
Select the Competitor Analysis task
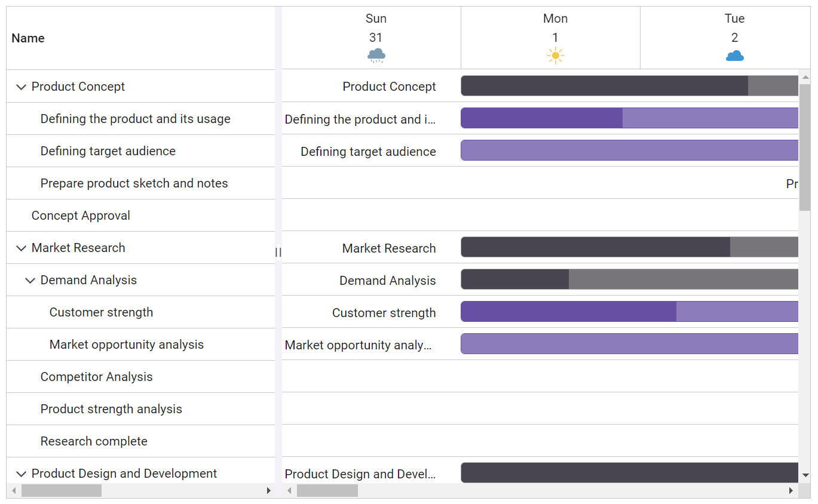(x=96, y=377)
